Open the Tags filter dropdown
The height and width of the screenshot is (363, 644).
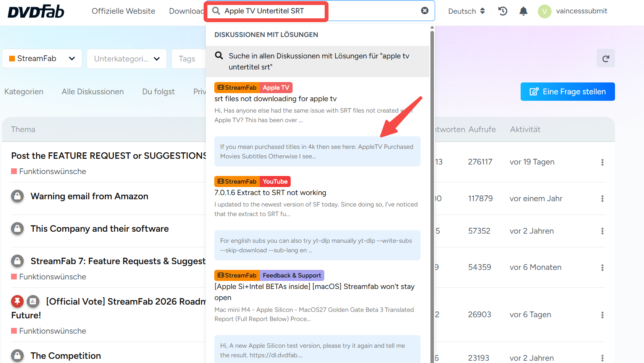coord(189,59)
